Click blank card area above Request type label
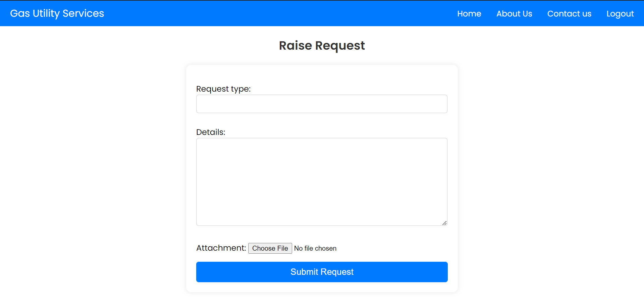Viewport: 644px width, 300px height. (322, 74)
